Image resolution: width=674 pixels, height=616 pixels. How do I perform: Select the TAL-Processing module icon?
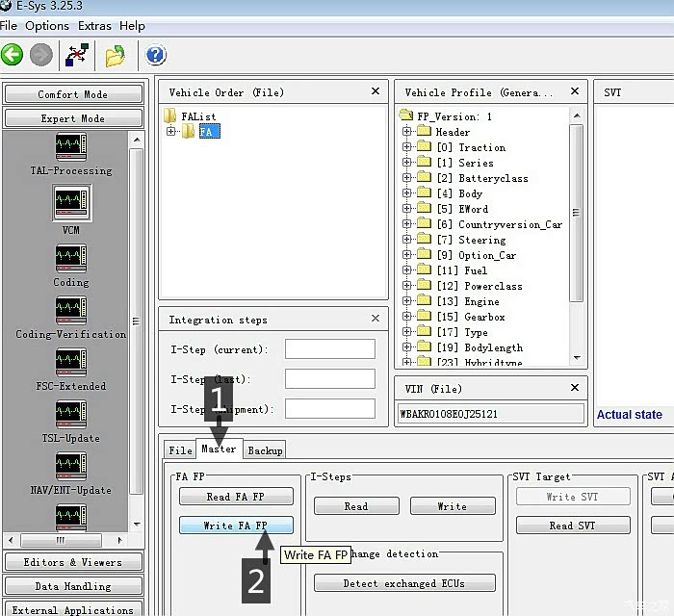[71, 146]
